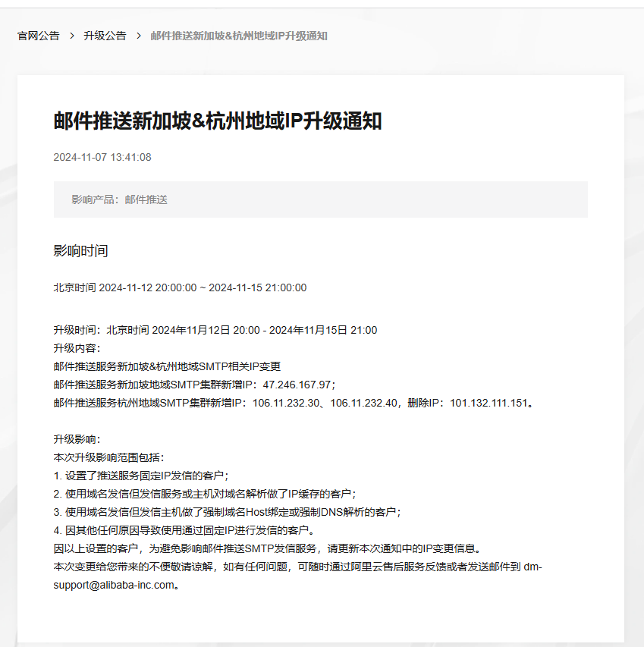Click the chevron right after 升级公告
Screen dimensions: 644x647
click(x=138, y=36)
